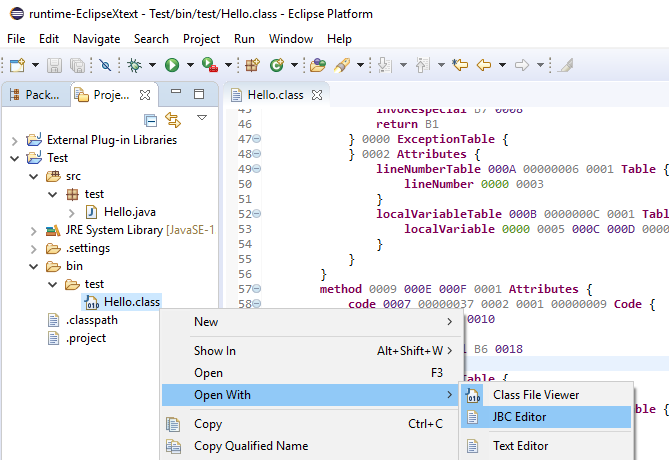Click Copy Qualified Name menu item
This screenshot has height=460, width=669.
[x=312, y=446]
